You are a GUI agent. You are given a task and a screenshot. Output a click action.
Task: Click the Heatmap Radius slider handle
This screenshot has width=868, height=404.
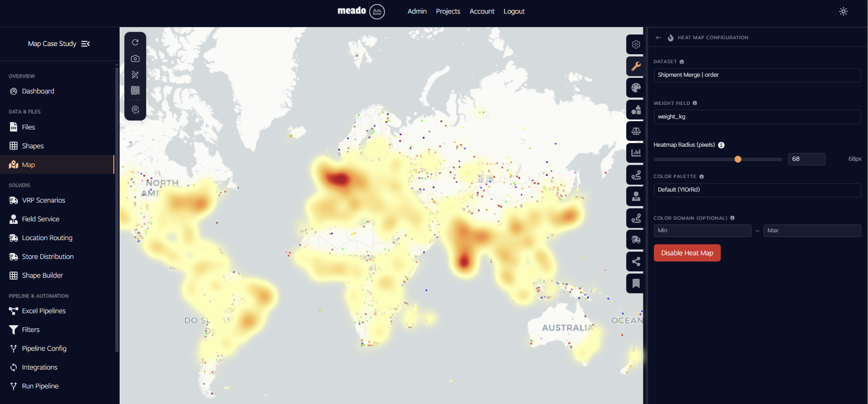[x=738, y=159]
